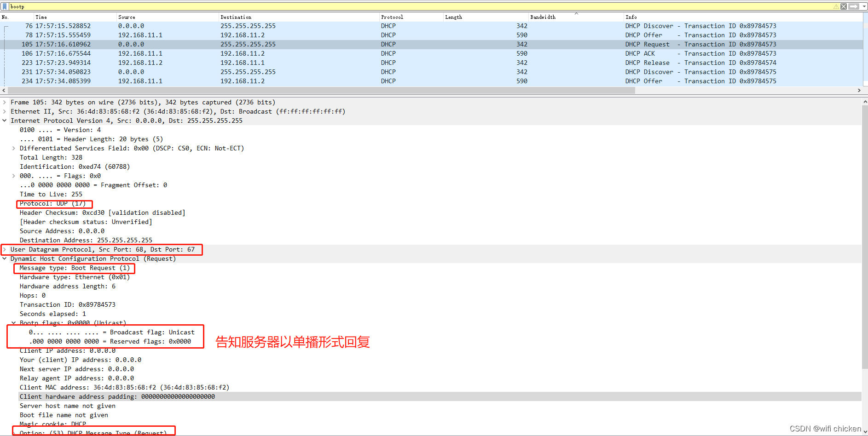
Task: Sort packets by the No. column
Action: tap(17, 17)
